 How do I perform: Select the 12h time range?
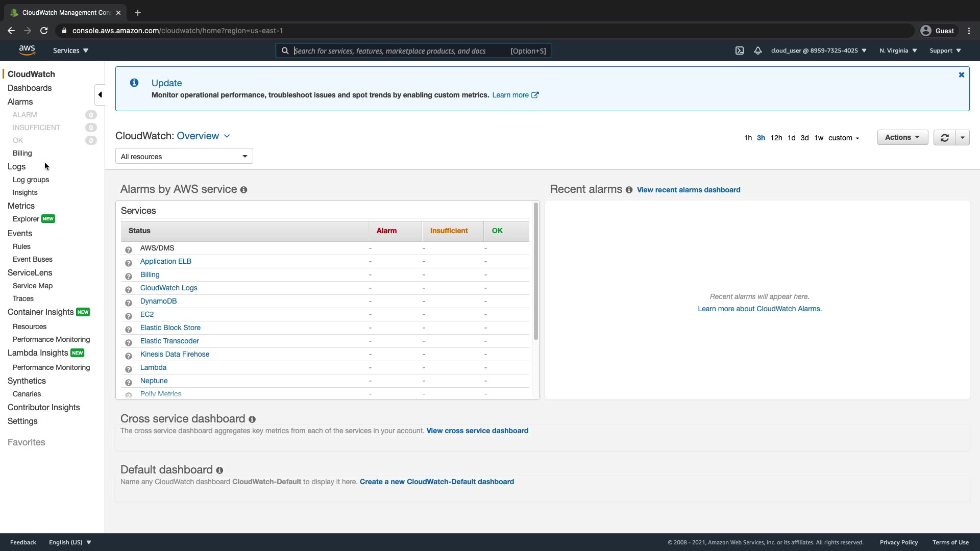776,138
